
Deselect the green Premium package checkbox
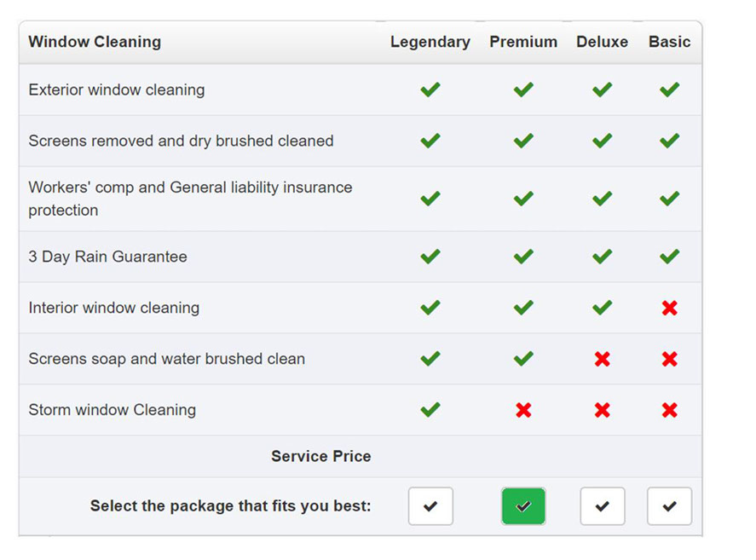523,506
